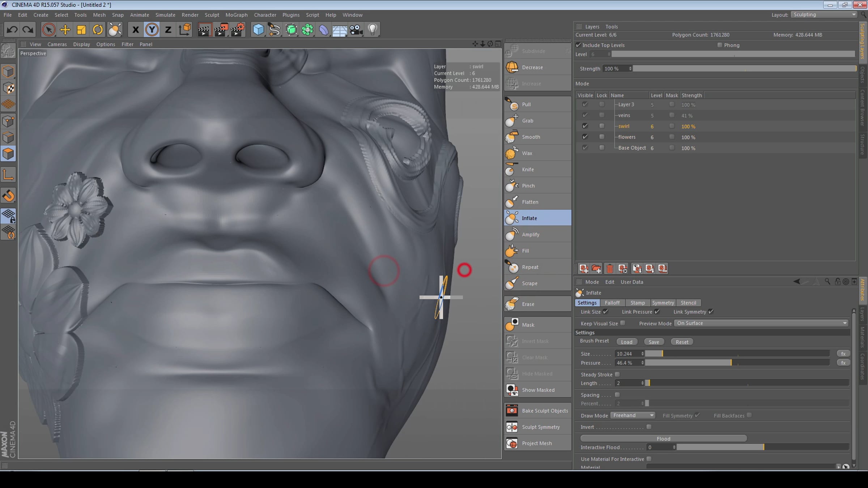The height and width of the screenshot is (488, 868).
Task: Open the Sculpt menu
Action: 212,15
